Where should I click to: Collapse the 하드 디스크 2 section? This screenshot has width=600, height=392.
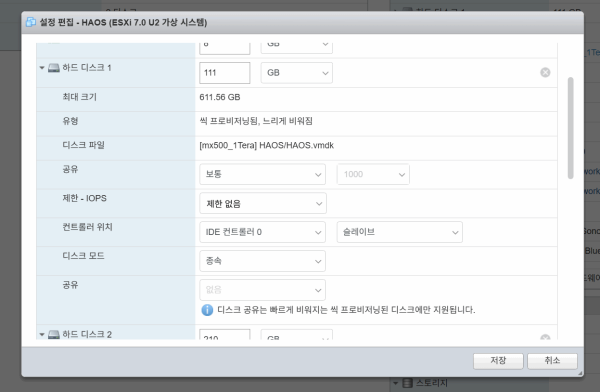click(42, 335)
